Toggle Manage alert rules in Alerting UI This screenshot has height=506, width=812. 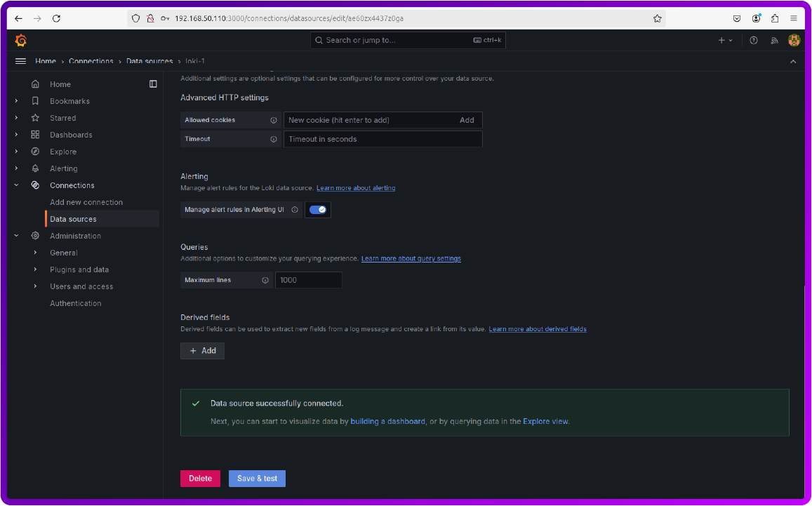317,210
